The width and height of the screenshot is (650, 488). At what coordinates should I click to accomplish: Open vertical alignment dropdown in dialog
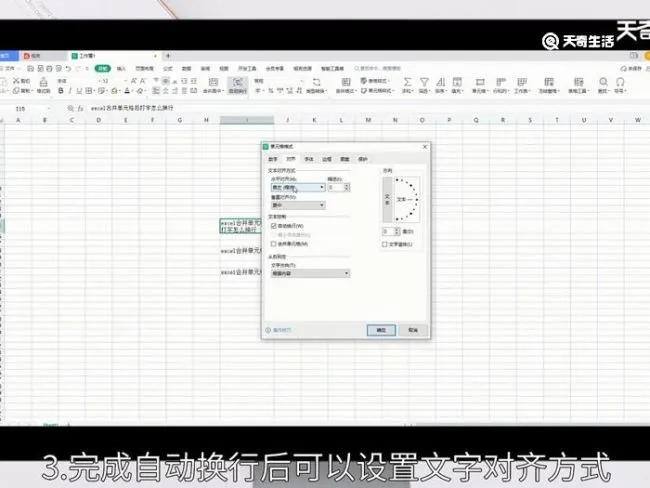(298, 205)
